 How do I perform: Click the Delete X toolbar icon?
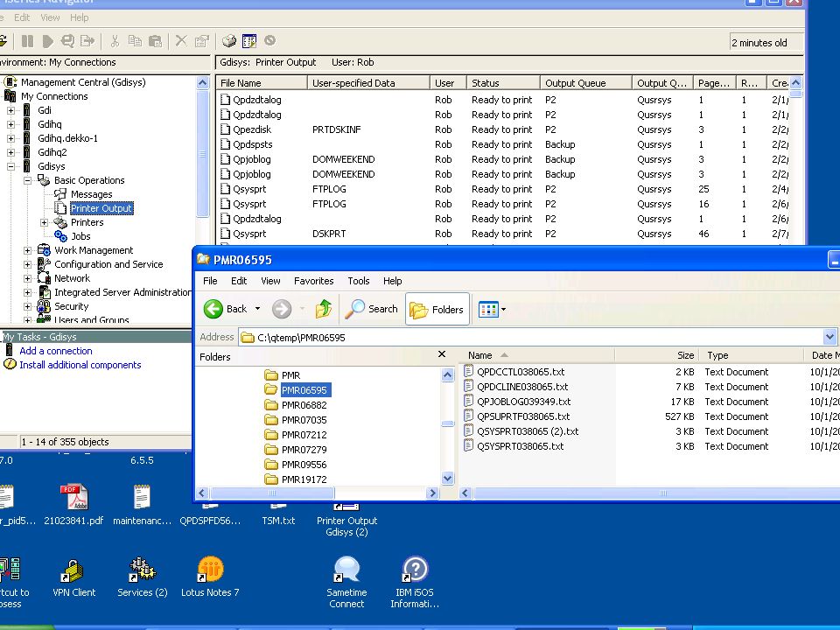(x=181, y=41)
